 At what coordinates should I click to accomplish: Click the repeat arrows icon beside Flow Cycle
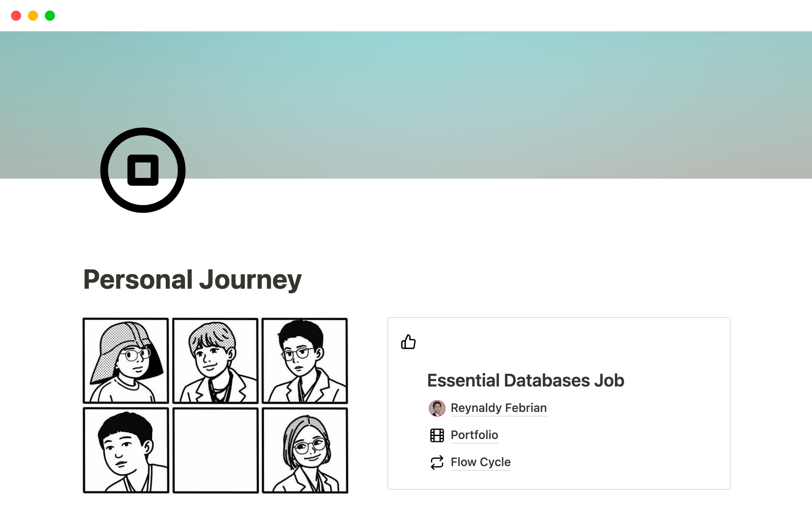click(437, 462)
